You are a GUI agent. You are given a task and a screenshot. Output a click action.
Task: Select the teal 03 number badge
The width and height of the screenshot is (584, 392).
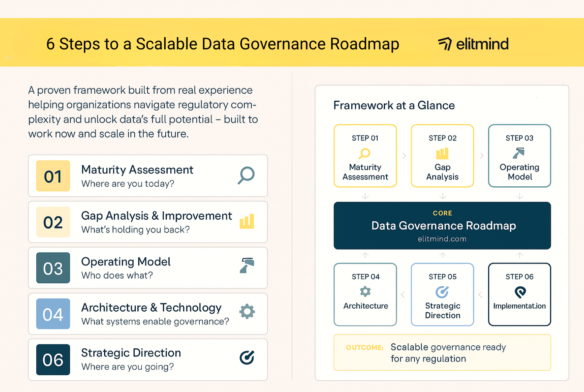[x=53, y=268]
